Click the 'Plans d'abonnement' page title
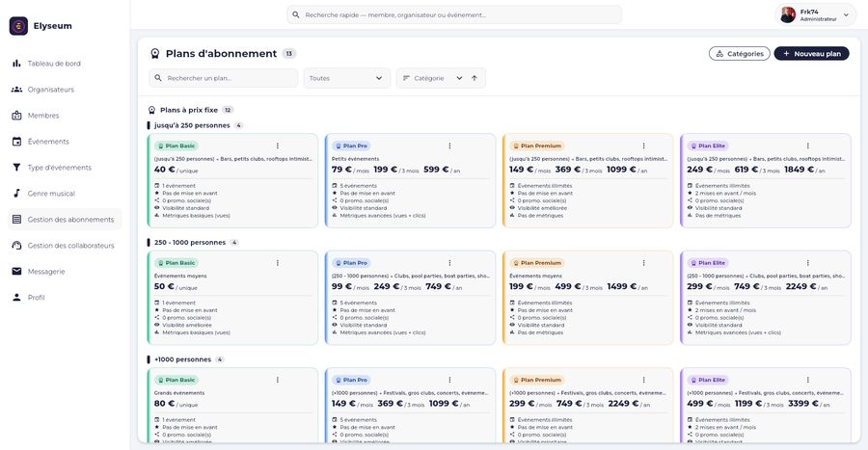This screenshot has width=868, height=450. pyautogui.click(x=222, y=54)
